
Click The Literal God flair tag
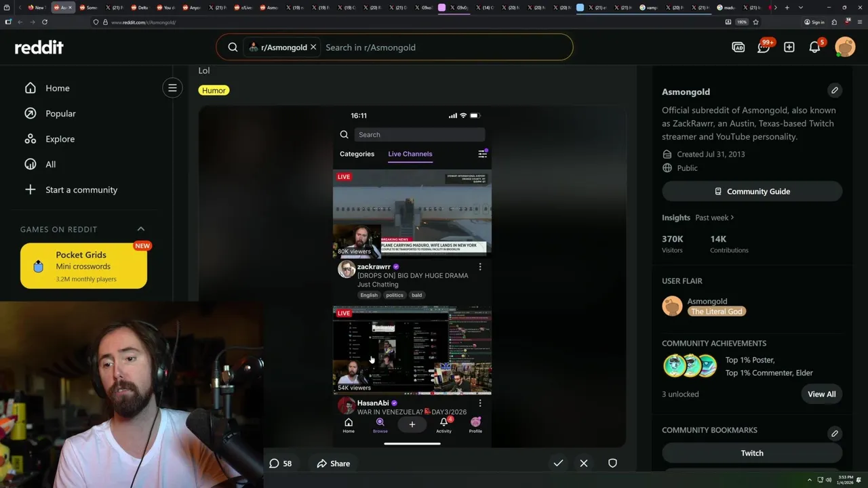tap(717, 311)
